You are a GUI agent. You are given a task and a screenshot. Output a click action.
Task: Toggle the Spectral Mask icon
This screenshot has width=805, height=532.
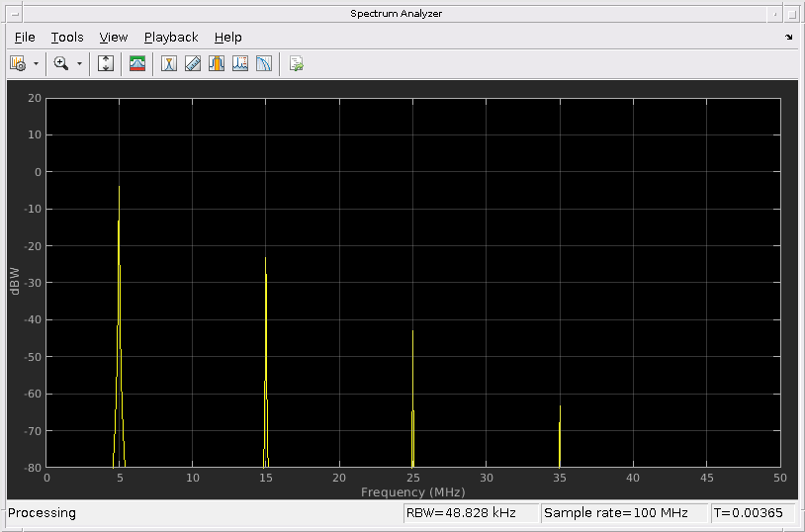(x=137, y=63)
